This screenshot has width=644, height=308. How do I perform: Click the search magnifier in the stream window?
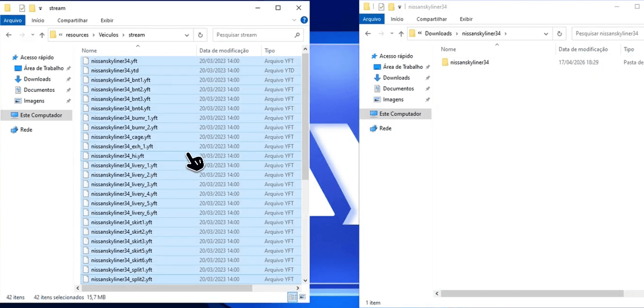tap(297, 35)
